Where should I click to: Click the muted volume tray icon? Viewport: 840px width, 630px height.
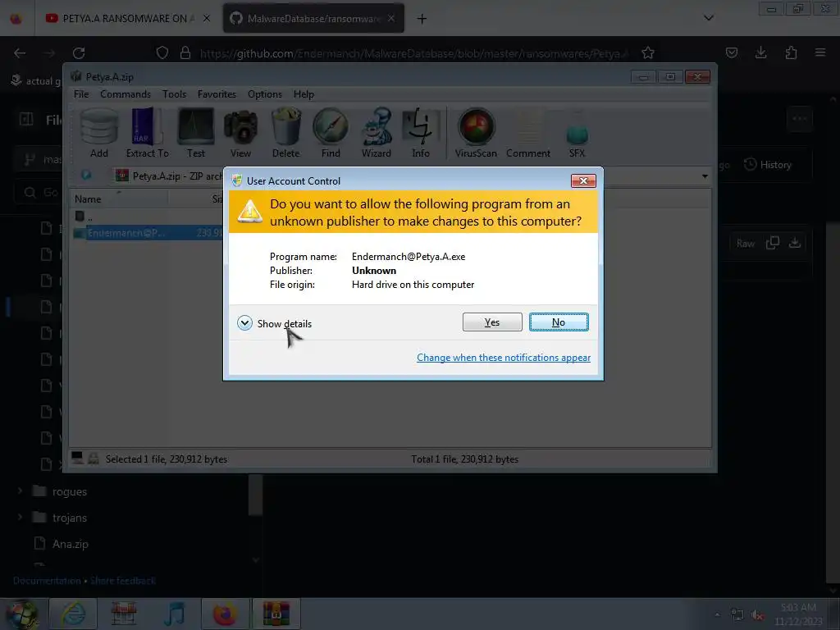757,614
